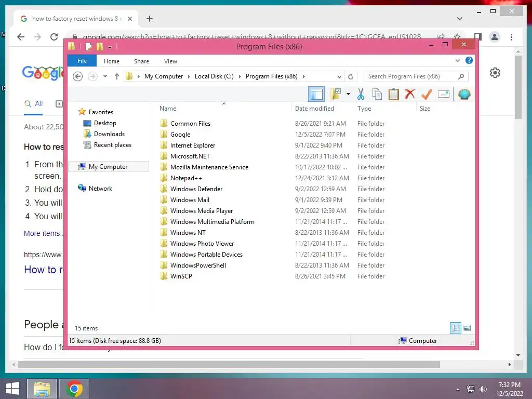Sort by the Size column header

[437, 109]
